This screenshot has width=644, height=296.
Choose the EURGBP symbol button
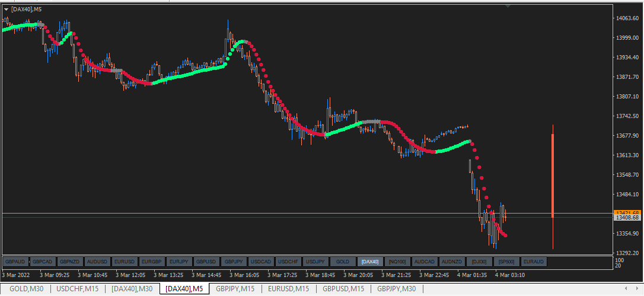pyautogui.click(x=152, y=262)
